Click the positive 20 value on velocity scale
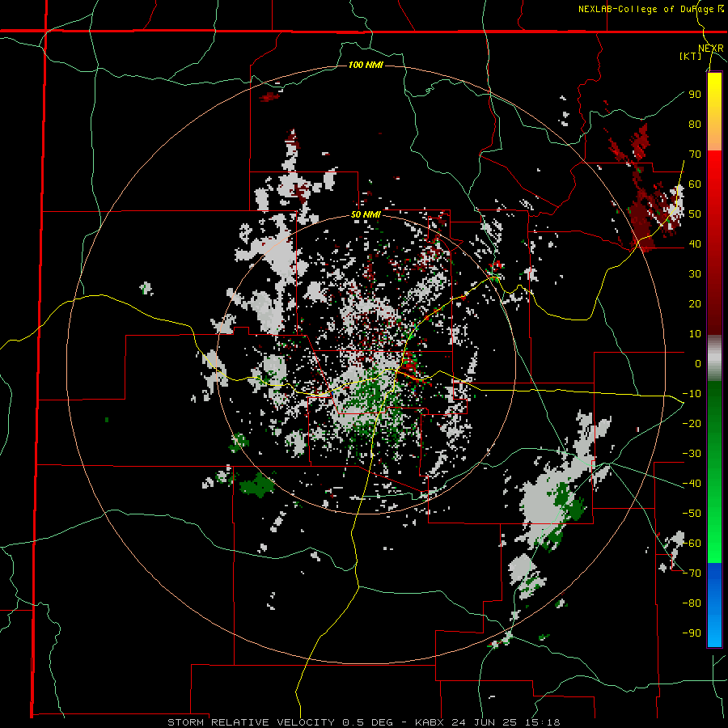This screenshot has width=728, height=728. pos(695,303)
